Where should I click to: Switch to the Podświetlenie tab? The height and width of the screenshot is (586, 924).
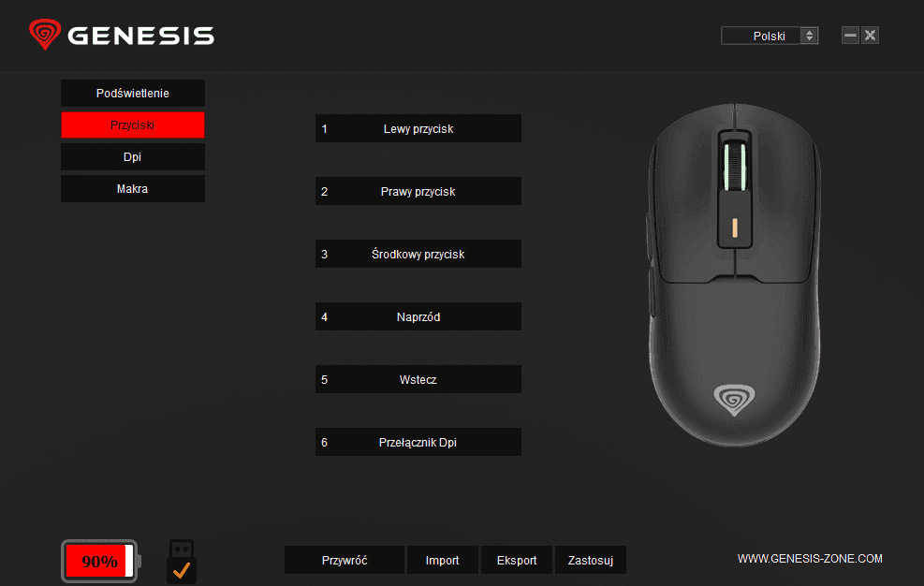coord(133,94)
